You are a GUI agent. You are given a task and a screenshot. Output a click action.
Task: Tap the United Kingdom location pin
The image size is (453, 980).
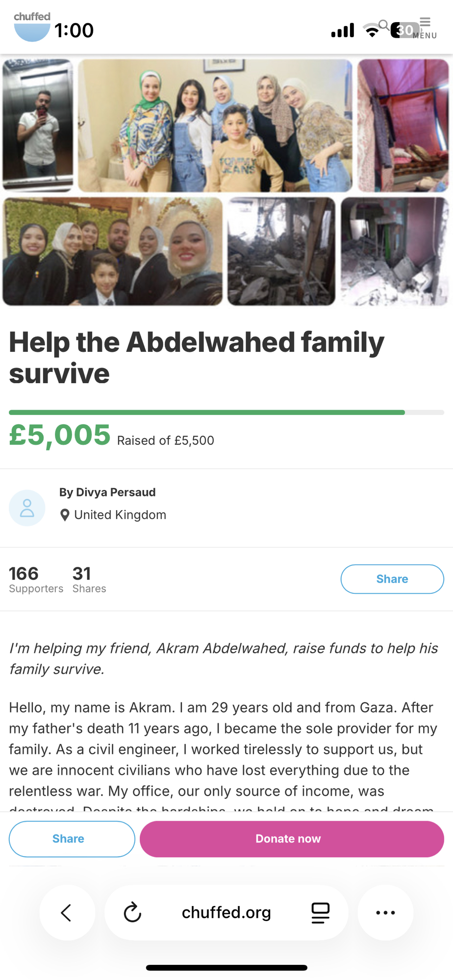point(64,515)
